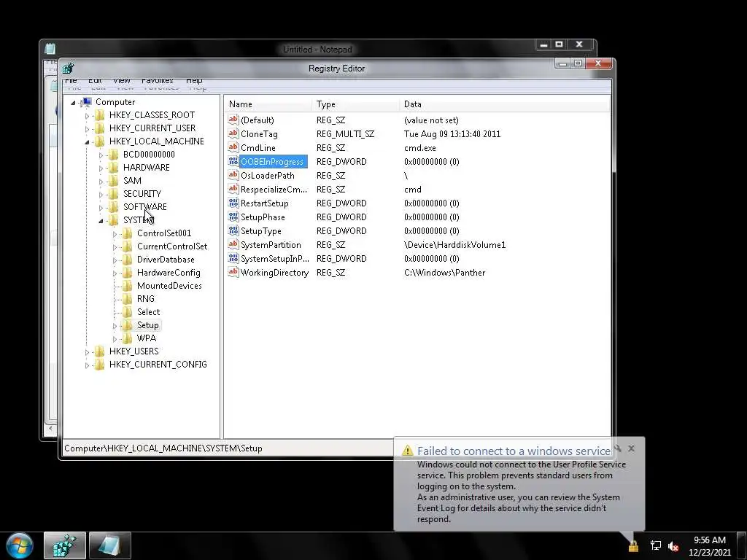Click the SystemSetupInP... DWORD icon

[233, 258]
